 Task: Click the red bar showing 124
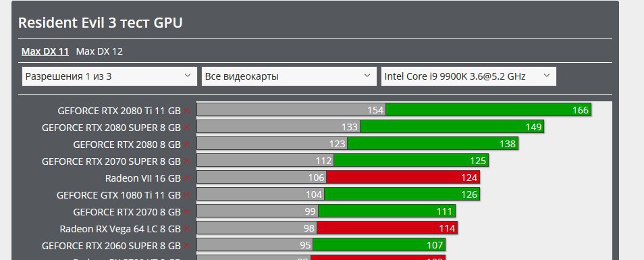tap(402, 177)
